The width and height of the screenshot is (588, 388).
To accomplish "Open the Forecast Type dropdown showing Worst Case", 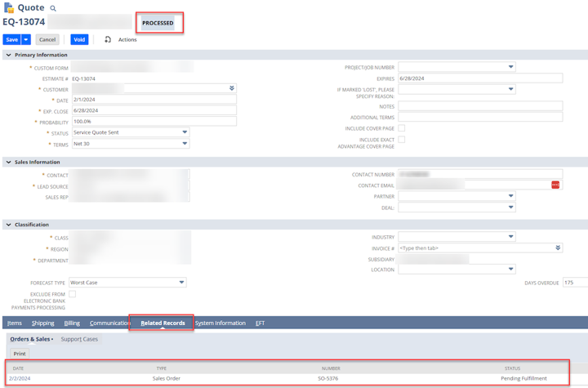I will pyautogui.click(x=127, y=283).
